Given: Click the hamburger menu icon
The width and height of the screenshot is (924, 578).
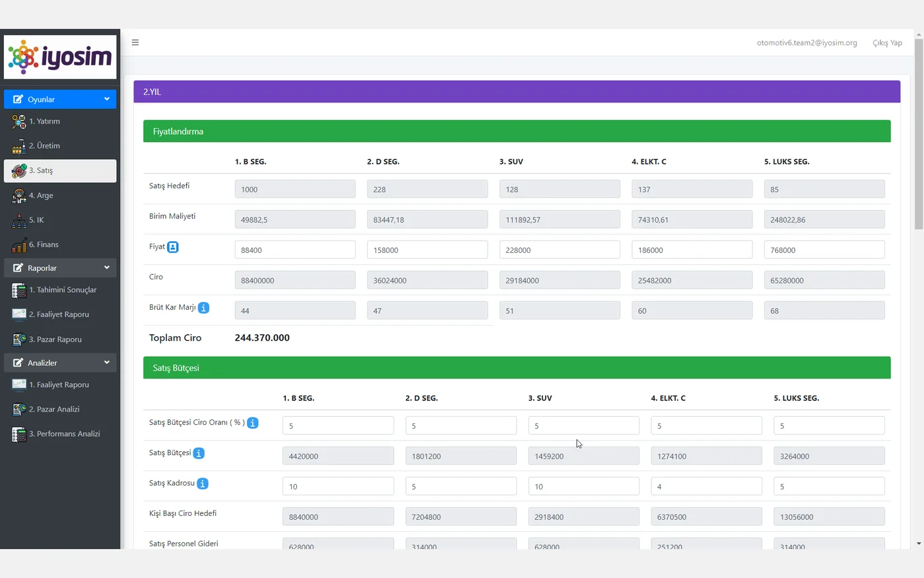Looking at the screenshot, I should (135, 42).
